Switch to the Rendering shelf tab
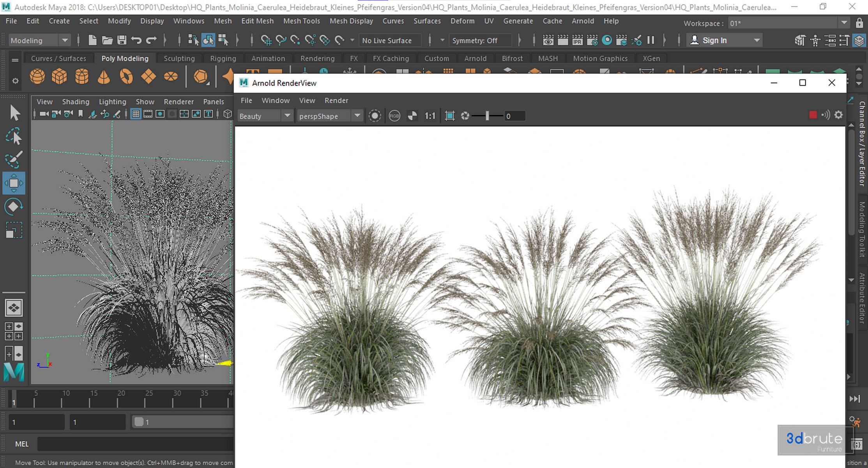Viewport: 868px width, 468px height. pos(317,58)
